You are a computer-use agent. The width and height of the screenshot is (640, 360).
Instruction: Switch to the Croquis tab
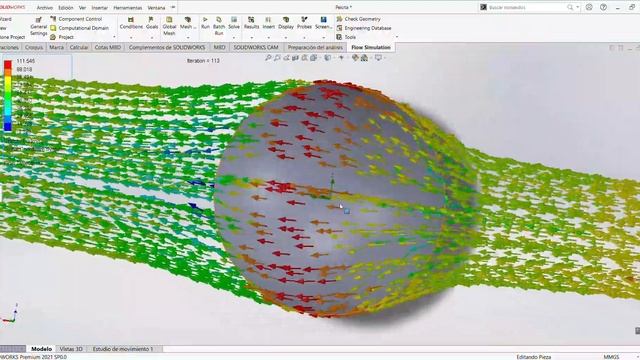tap(34, 47)
